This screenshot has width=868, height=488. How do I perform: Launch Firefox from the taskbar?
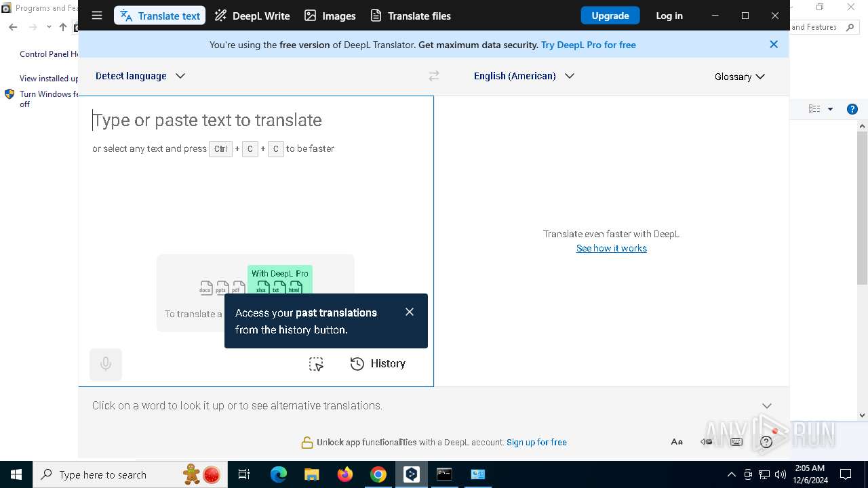click(345, 474)
